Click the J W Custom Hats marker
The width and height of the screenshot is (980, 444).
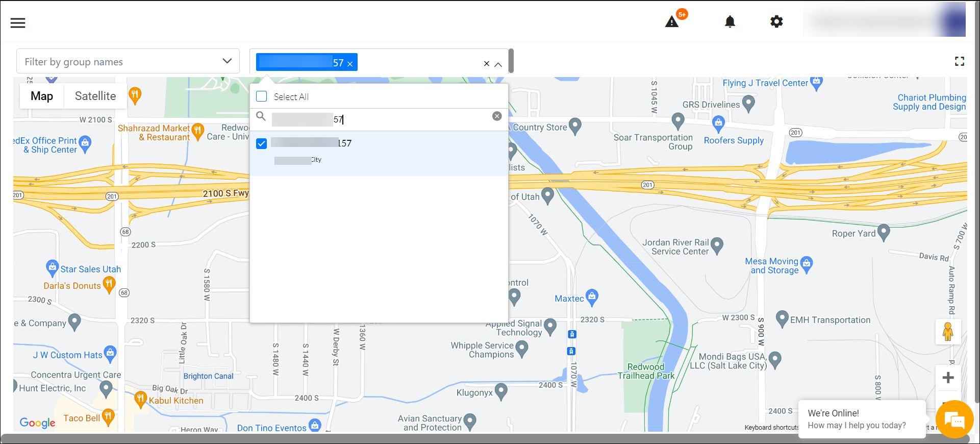(x=110, y=353)
